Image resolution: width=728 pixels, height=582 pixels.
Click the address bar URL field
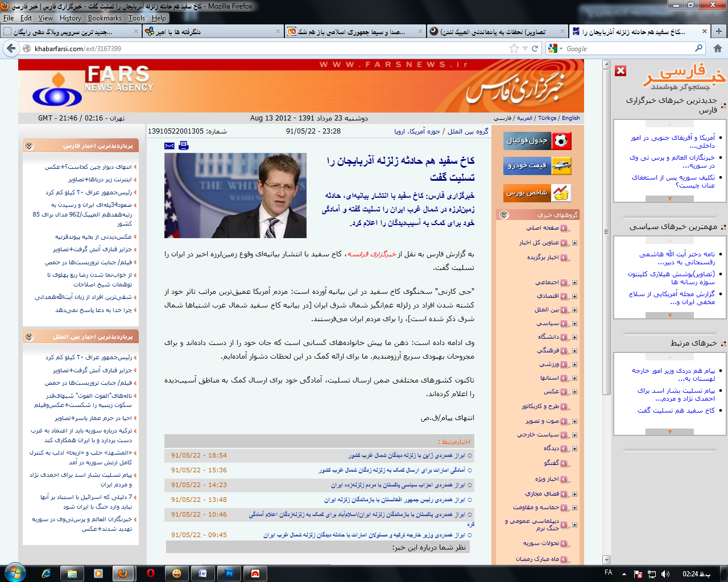(267, 49)
